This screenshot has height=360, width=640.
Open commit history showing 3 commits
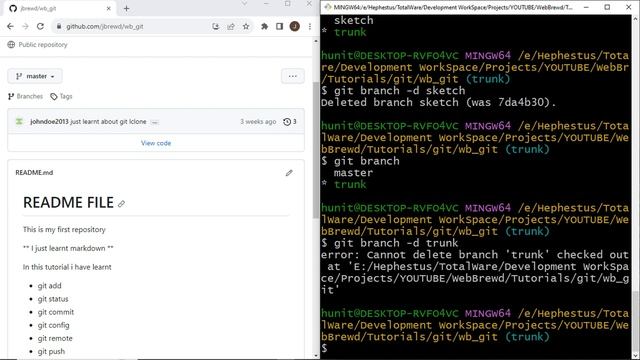tap(290, 122)
